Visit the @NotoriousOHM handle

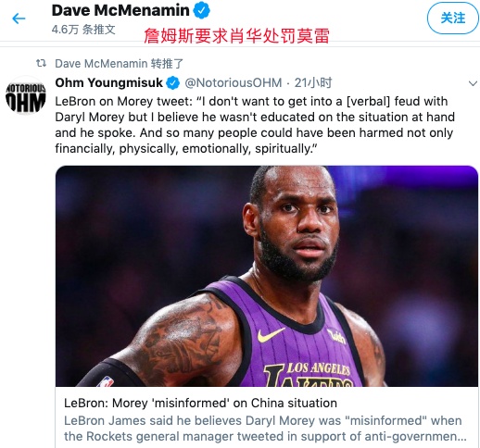click(x=234, y=82)
